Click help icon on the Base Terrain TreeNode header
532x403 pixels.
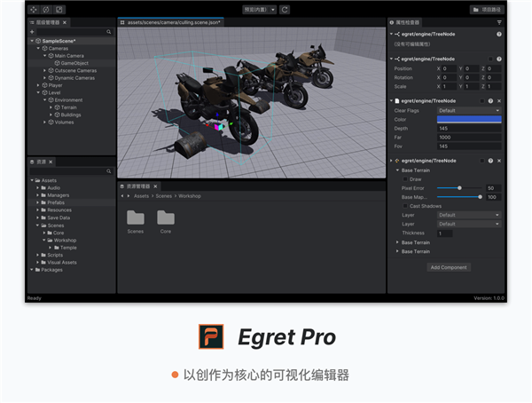tap(490, 161)
